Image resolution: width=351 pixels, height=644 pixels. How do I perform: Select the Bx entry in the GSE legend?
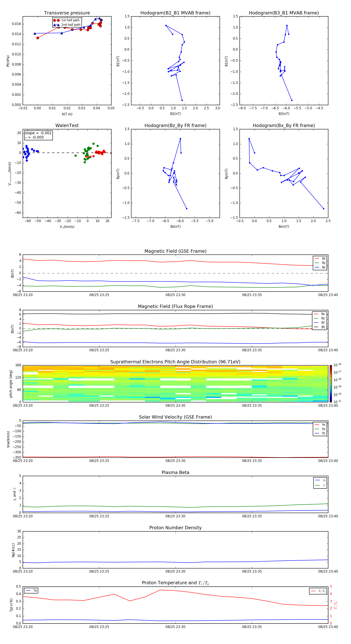coord(320,259)
